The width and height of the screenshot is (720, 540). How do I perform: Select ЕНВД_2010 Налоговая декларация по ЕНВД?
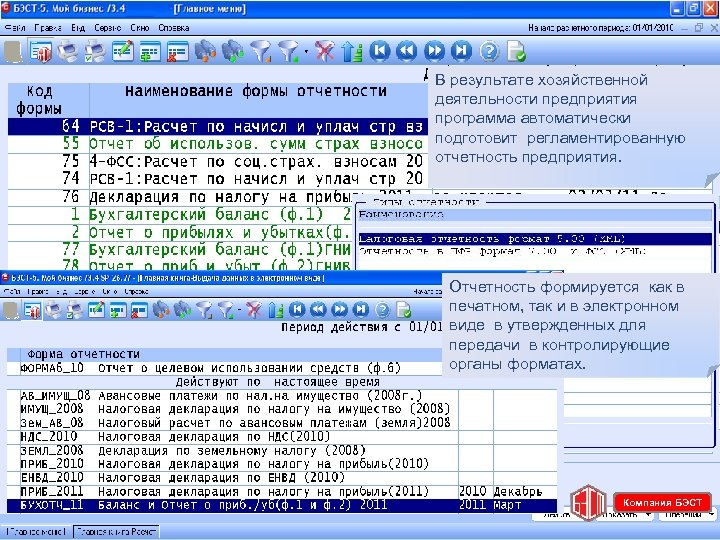pos(282,478)
